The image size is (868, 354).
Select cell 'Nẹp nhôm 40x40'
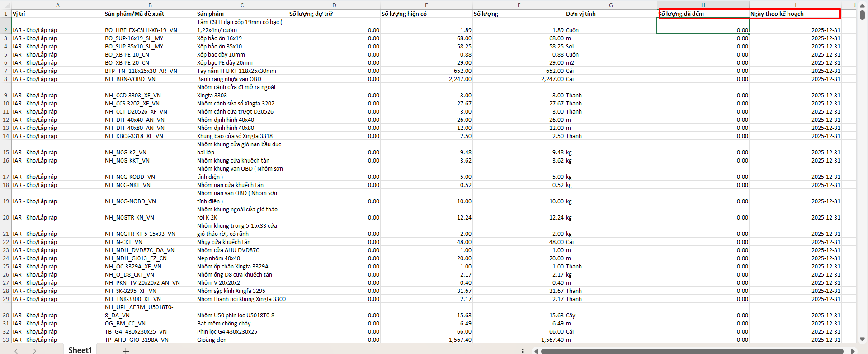tap(242, 258)
